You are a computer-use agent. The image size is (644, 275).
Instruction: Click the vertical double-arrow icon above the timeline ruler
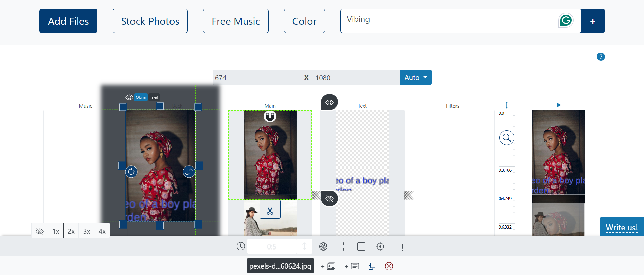point(506,105)
